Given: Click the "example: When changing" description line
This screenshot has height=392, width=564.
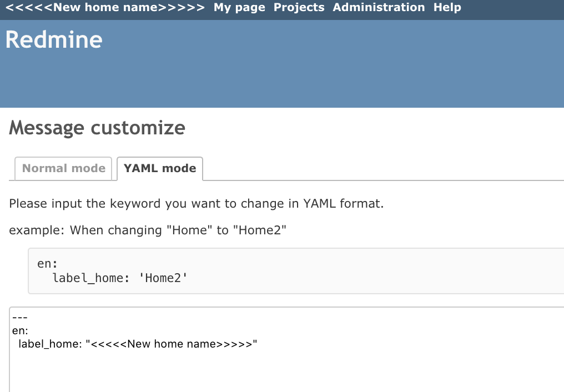Looking at the screenshot, I should pos(148,230).
